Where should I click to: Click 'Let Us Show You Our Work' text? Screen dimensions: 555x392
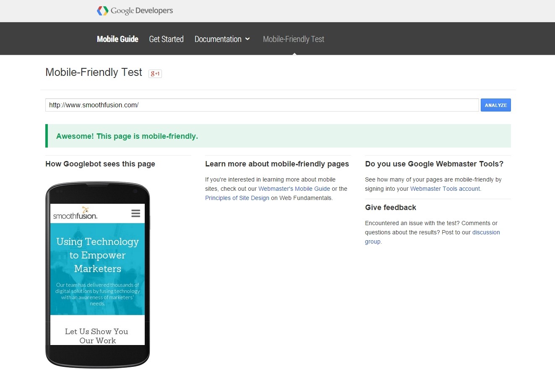coord(97,336)
